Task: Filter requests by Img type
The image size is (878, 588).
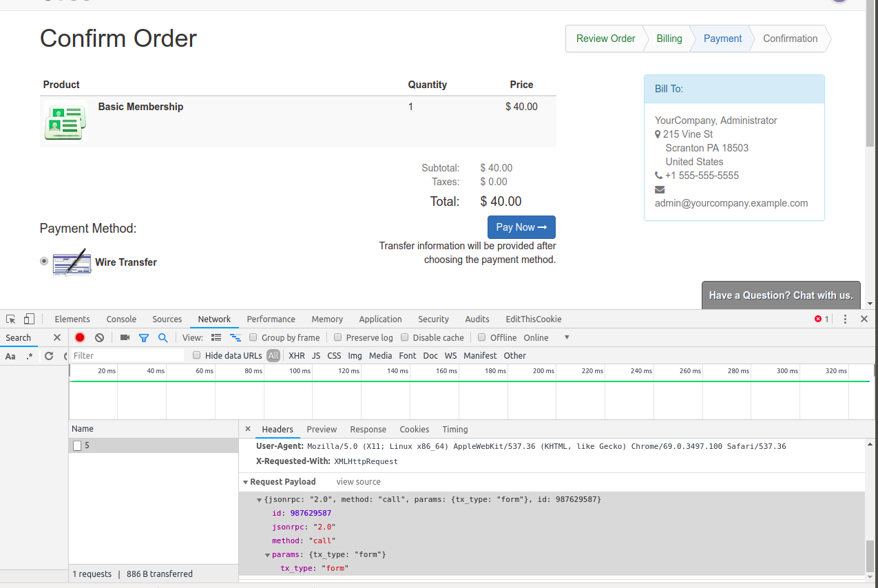Action: [355, 355]
